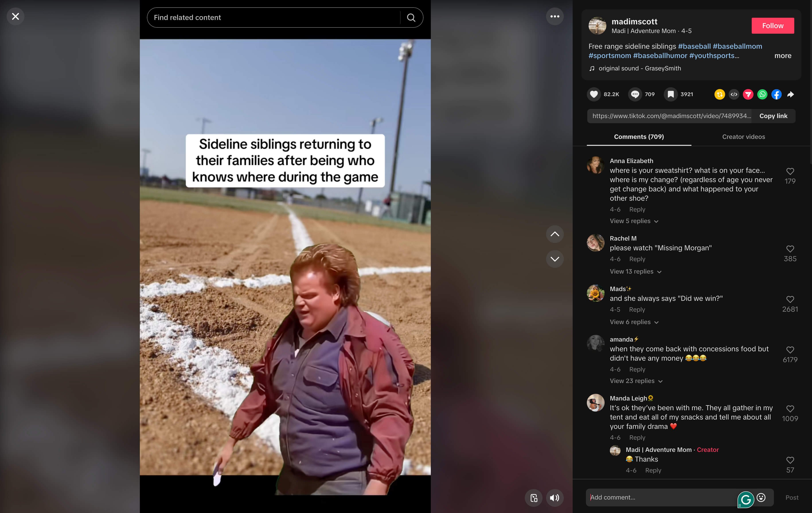Bookmark the video via favorites icon

(x=671, y=94)
